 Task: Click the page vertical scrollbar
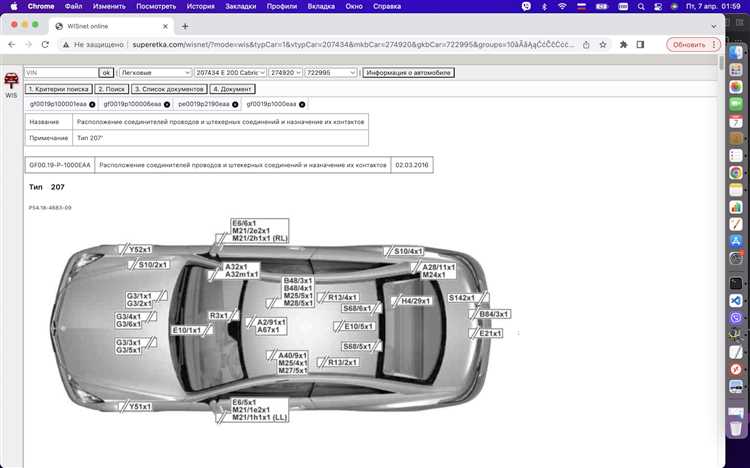[x=721, y=63]
